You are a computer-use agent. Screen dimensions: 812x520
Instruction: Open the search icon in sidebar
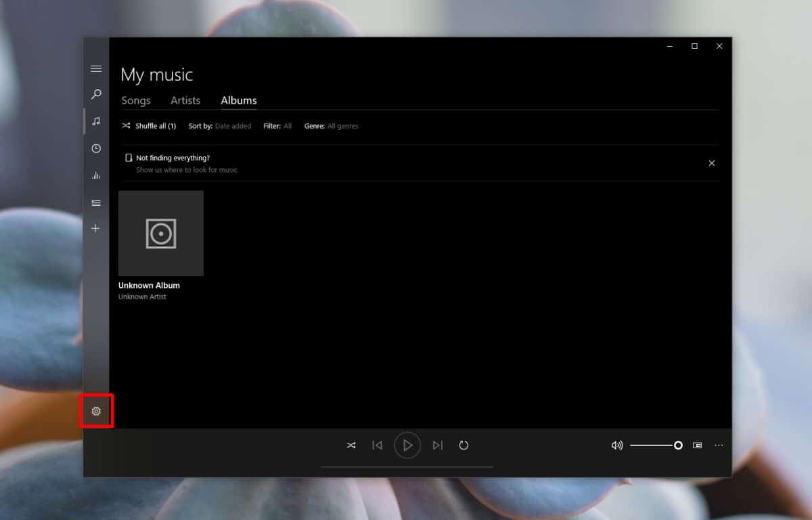(x=96, y=94)
